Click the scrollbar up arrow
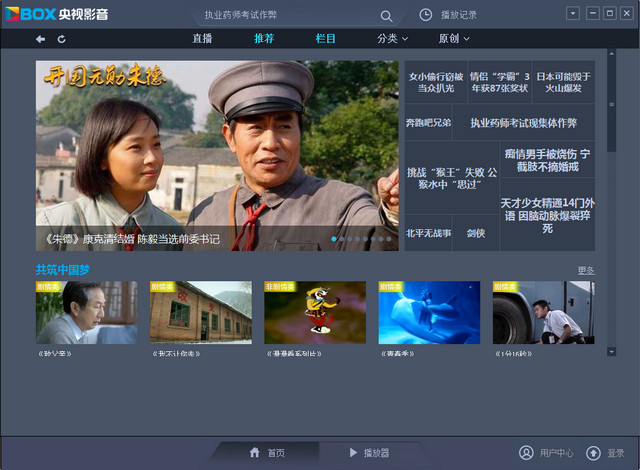The width and height of the screenshot is (640, 470). click(611, 53)
